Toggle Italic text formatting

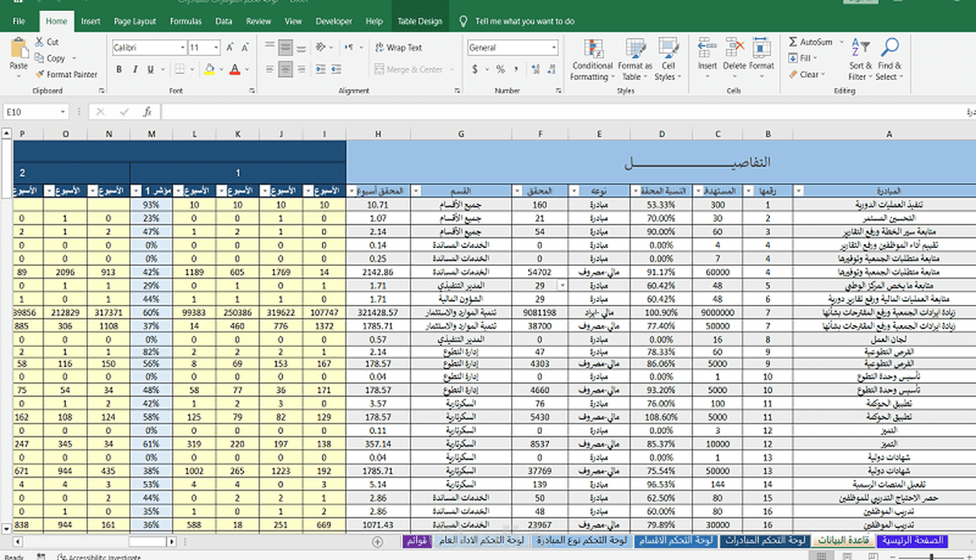pos(138,70)
